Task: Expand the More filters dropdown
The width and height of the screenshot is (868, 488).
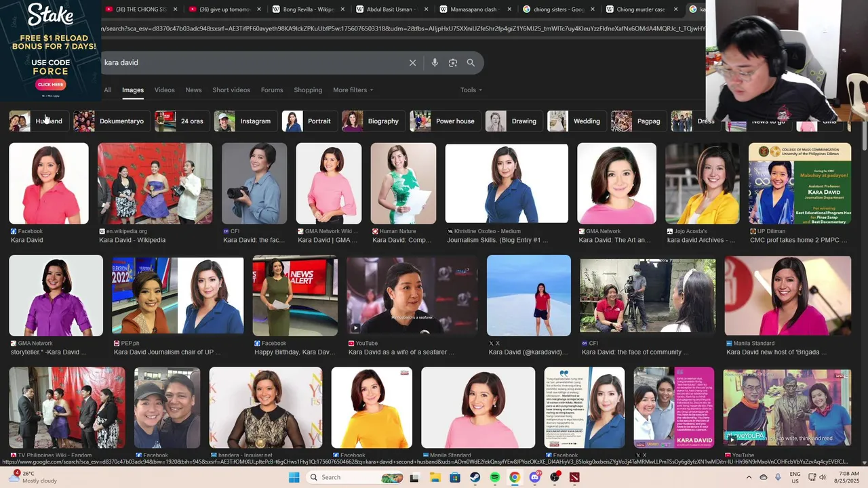Action: click(353, 89)
